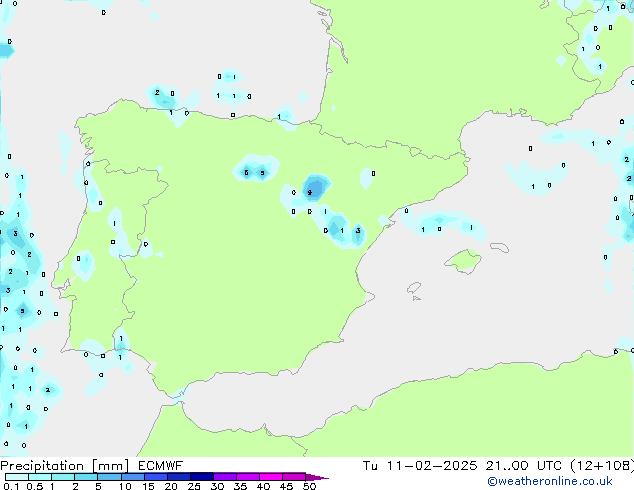Click the '(12+108)' forecast offset text
Viewport: 634px width, 490px height.
click(x=602, y=466)
